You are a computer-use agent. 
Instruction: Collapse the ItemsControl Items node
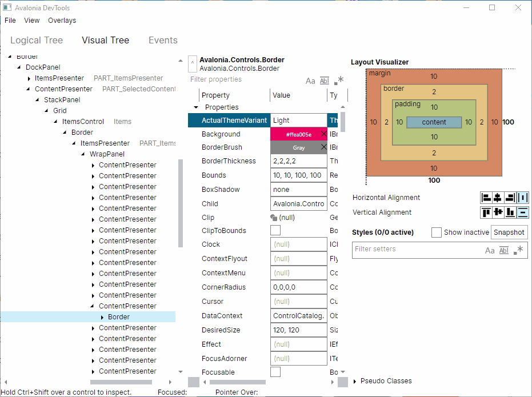[55, 121]
